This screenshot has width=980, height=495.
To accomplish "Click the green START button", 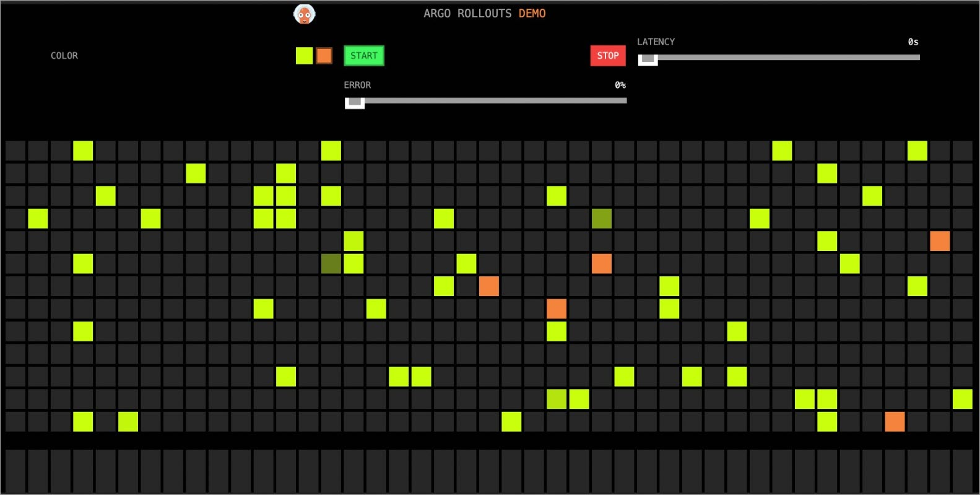I will (364, 56).
